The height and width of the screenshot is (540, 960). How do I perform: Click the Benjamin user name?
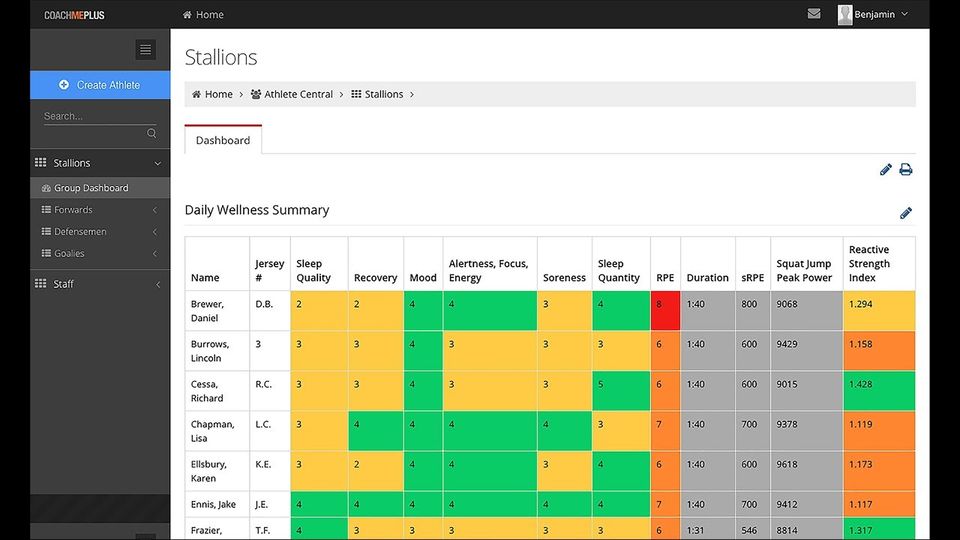pyautogui.click(x=874, y=14)
